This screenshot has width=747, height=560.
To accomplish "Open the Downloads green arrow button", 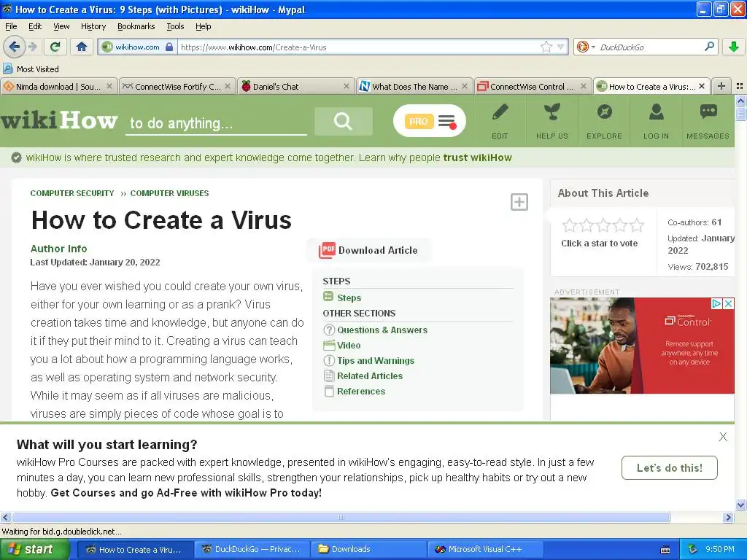I will tap(734, 47).
